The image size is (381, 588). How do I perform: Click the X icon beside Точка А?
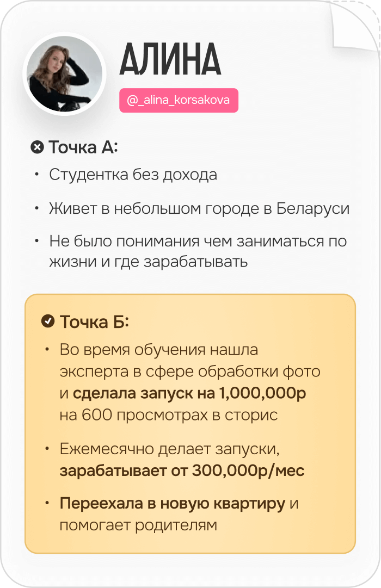[x=37, y=147]
